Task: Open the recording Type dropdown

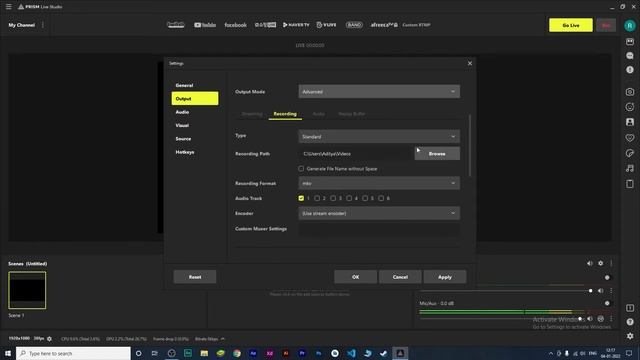Action: (379, 137)
